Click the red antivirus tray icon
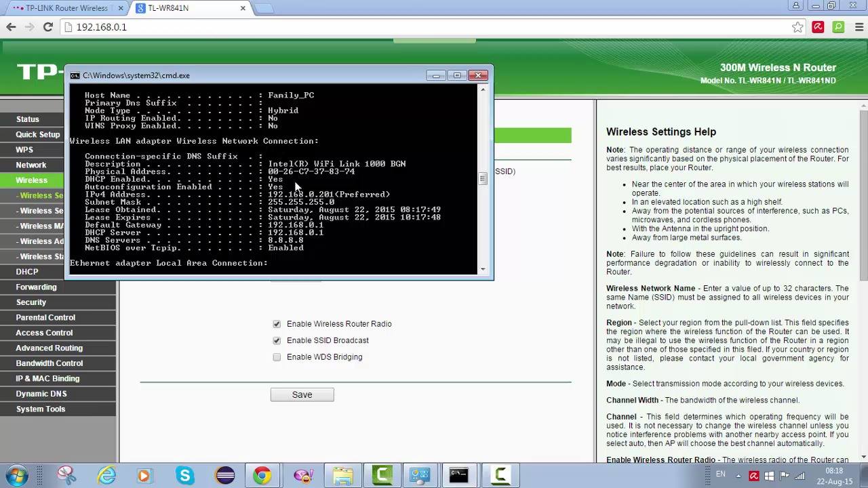The width and height of the screenshot is (868, 488). [753, 476]
